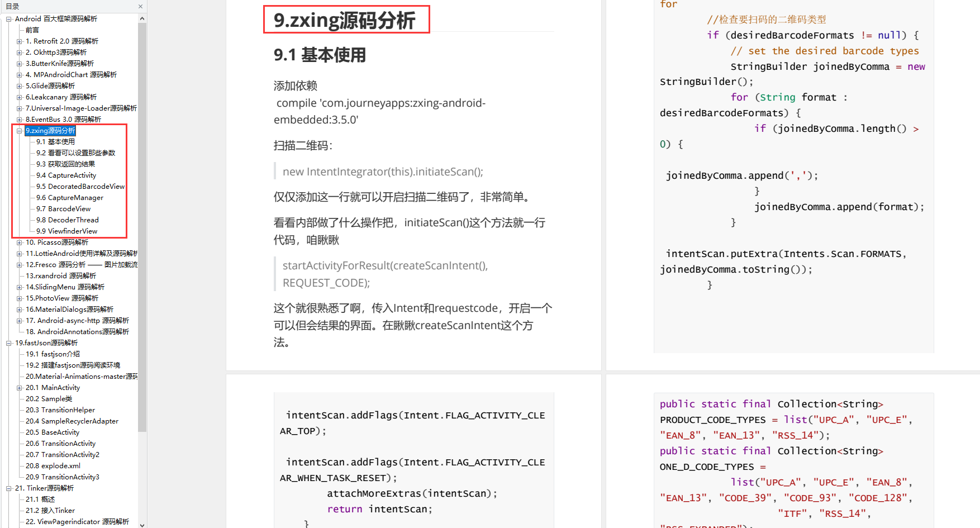Open bookmark 20.7 TransitionActivity2
The image size is (980, 528).
tap(63, 455)
